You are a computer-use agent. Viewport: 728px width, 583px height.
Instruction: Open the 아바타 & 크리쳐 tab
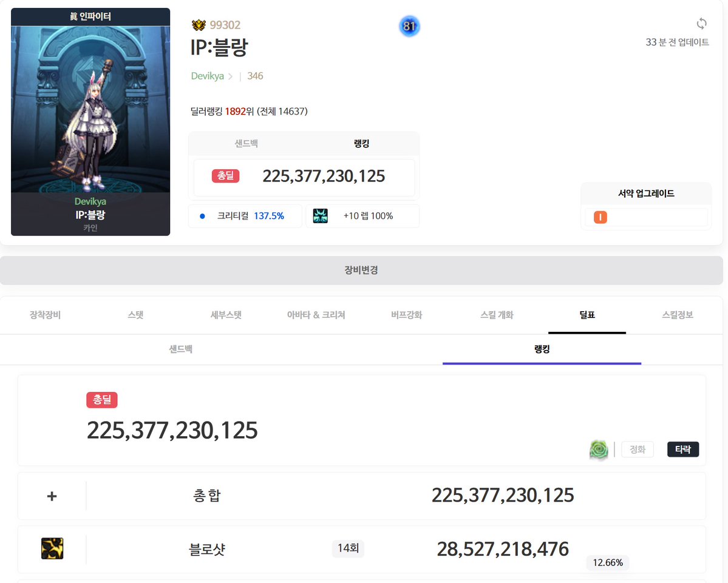tap(316, 315)
